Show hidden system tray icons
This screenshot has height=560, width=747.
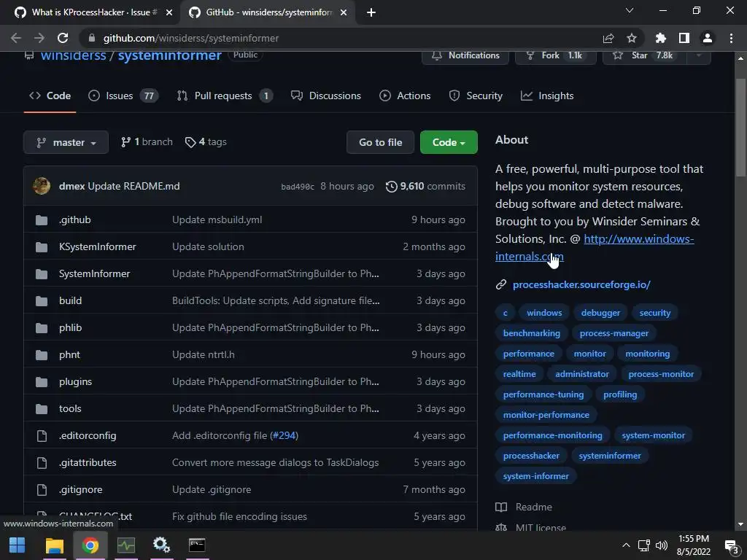pyautogui.click(x=626, y=545)
